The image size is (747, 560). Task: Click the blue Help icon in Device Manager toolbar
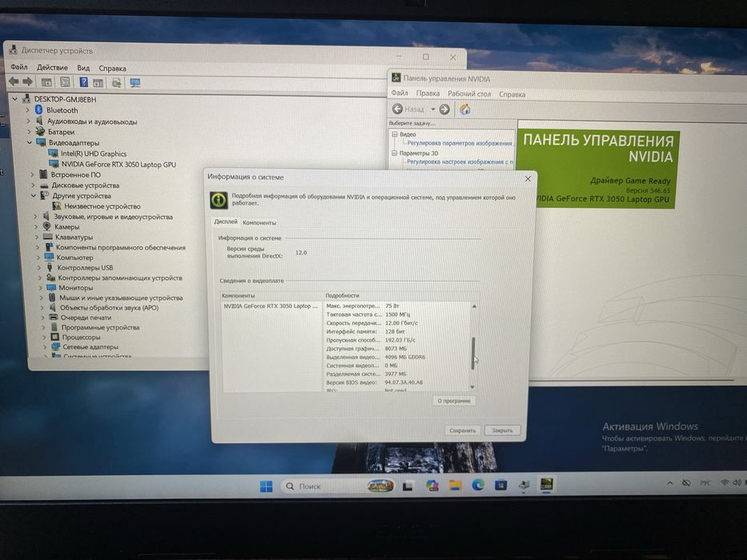tap(83, 82)
